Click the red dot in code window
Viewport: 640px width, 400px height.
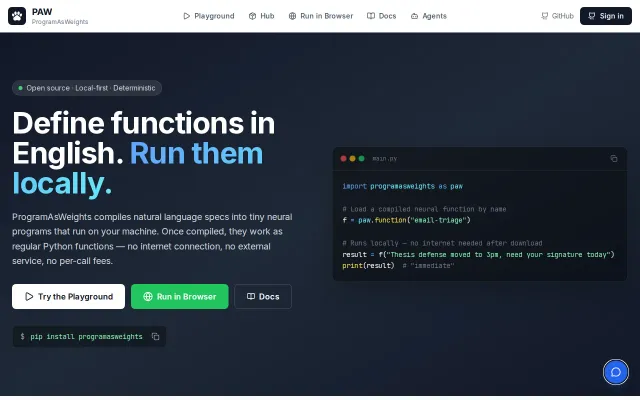[x=343, y=158]
